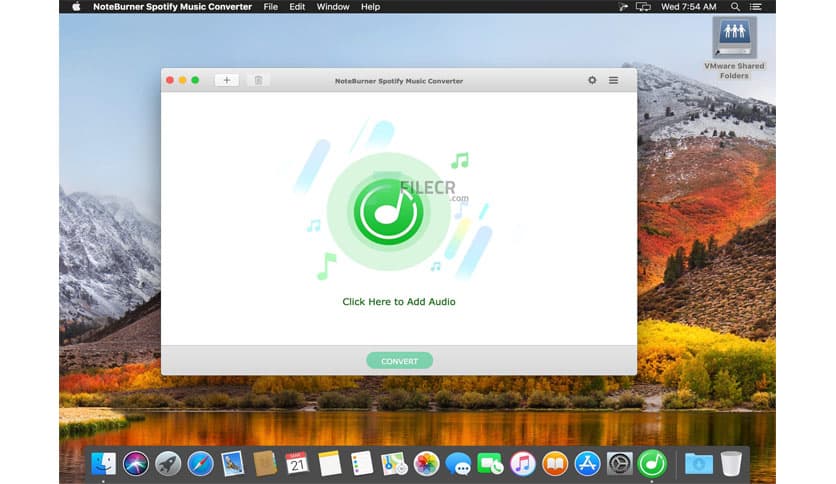The width and height of the screenshot is (836, 484).
Task: Open iTunes from the Dock
Action: [x=523, y=464]
